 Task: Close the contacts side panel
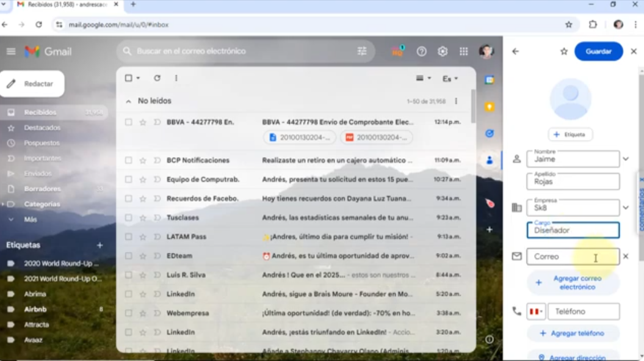[634, 51]
